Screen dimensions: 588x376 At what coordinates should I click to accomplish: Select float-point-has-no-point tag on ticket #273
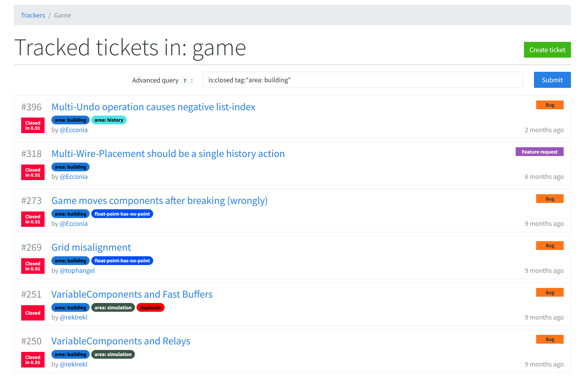pyautogui.click(x=122, y=214)
